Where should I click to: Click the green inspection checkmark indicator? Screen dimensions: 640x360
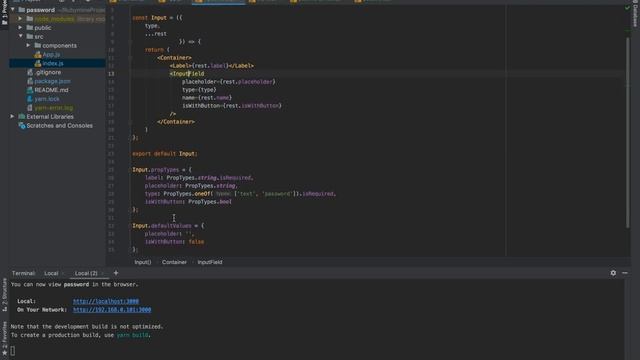(627, 8)
